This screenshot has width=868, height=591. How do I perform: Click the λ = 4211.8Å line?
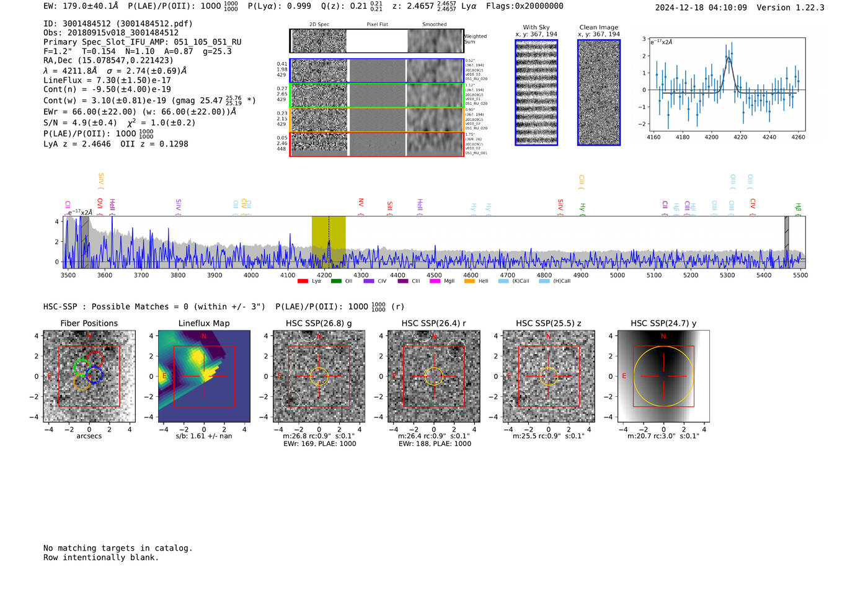(115, 71)
